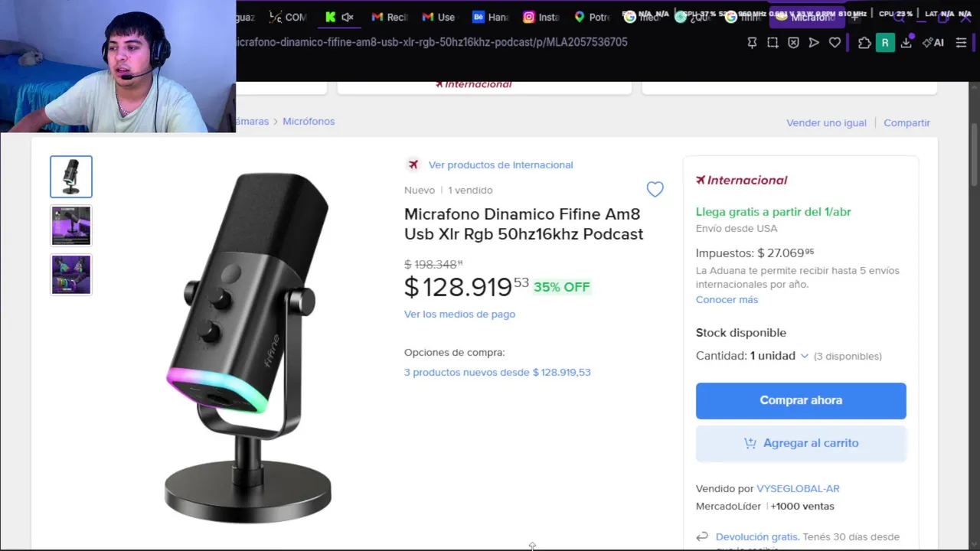Open 3 productos nuevos desde link
This screenshot has height=551, width=980.
[x=497, y=372]
